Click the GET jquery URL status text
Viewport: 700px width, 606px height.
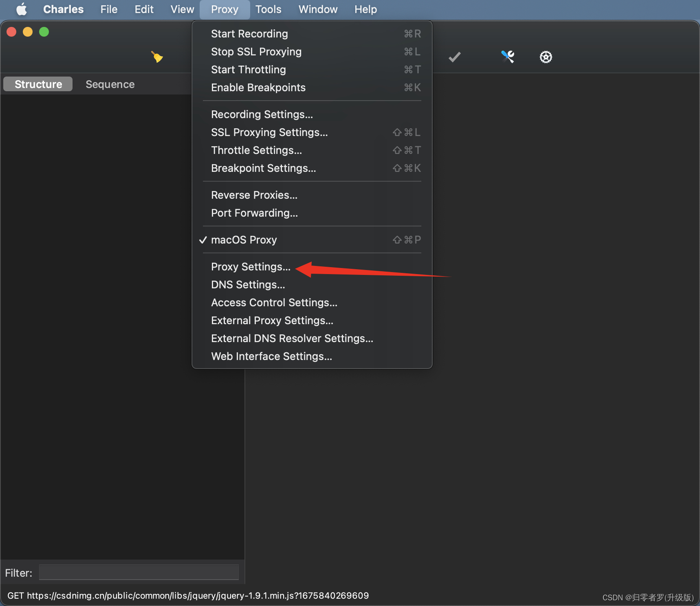tap(188, 596)
